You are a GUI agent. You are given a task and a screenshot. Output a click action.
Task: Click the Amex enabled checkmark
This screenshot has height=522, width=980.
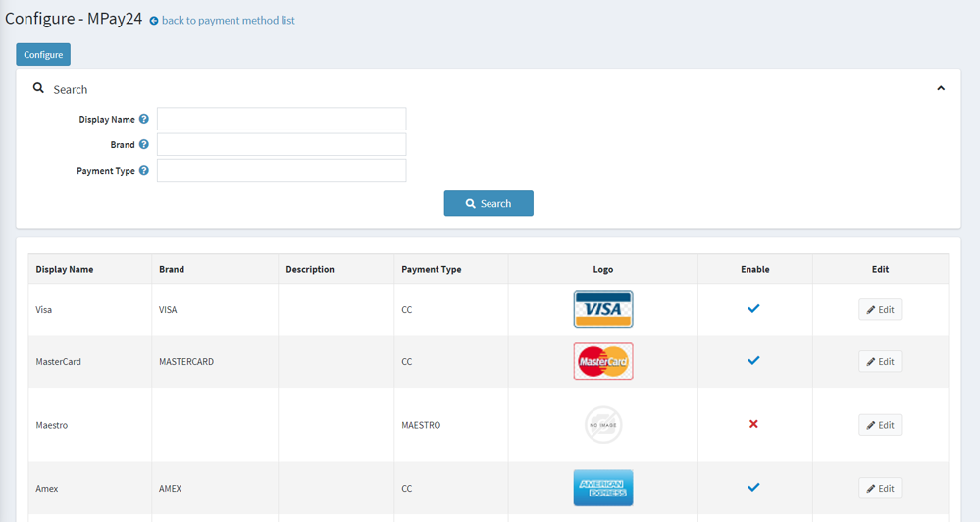[753, 487]
